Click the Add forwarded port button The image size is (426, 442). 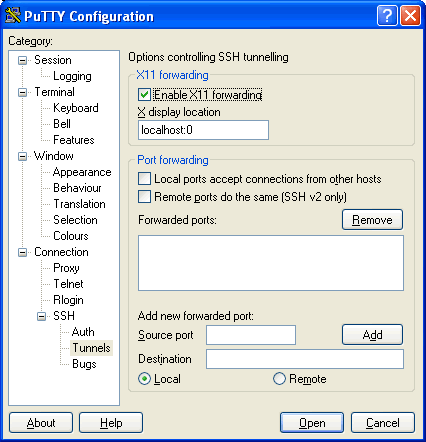click(x=372, y=335)
